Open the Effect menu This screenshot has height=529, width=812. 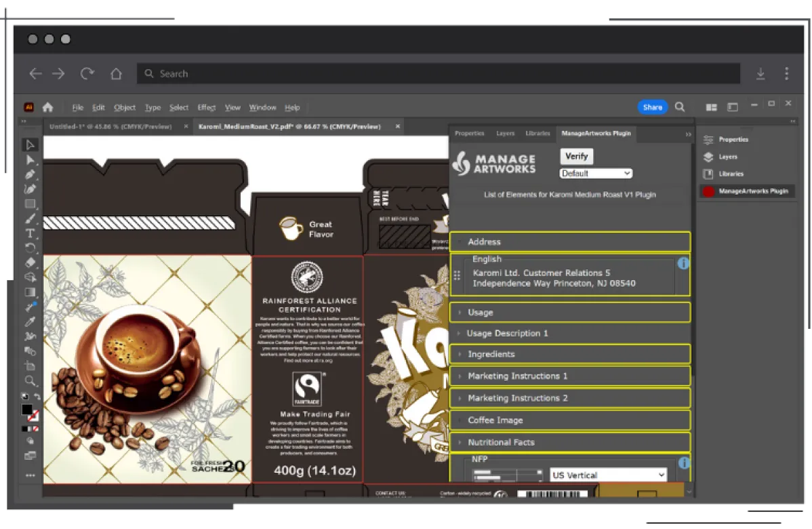pyautogui.click(x=207, y=107)
